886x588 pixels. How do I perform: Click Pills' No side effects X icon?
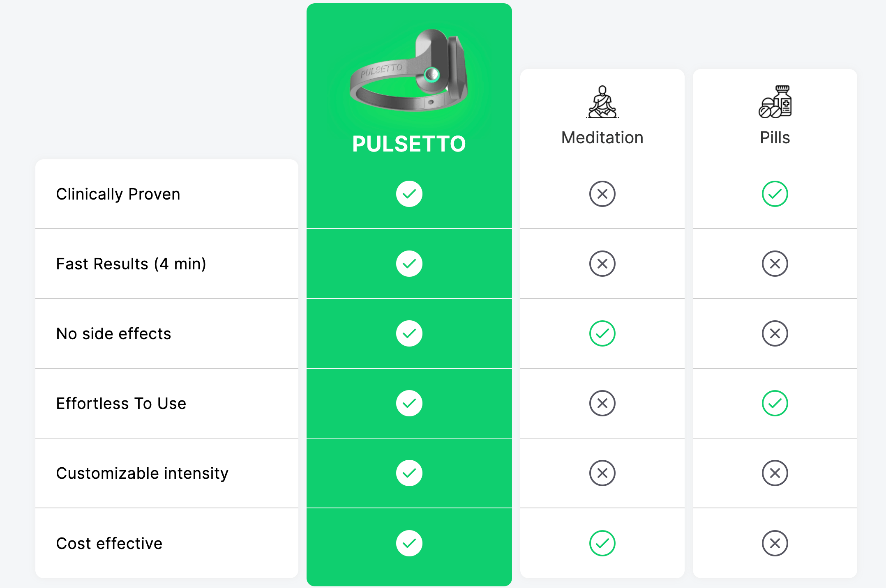[x=775, y=333]
